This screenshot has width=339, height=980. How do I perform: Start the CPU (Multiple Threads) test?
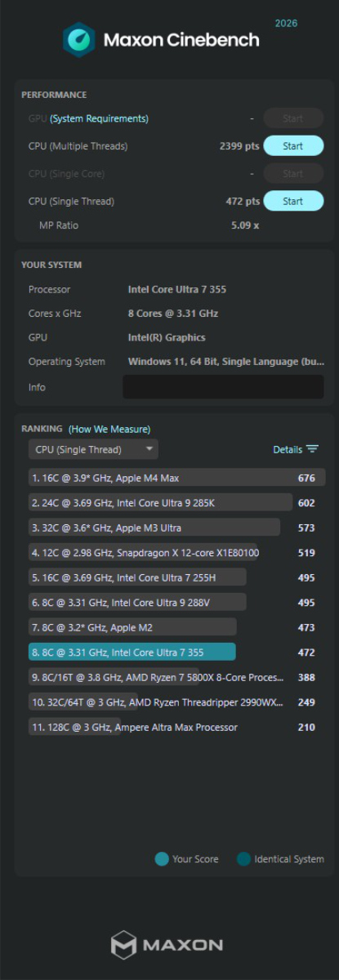click(x=293, y=146)
